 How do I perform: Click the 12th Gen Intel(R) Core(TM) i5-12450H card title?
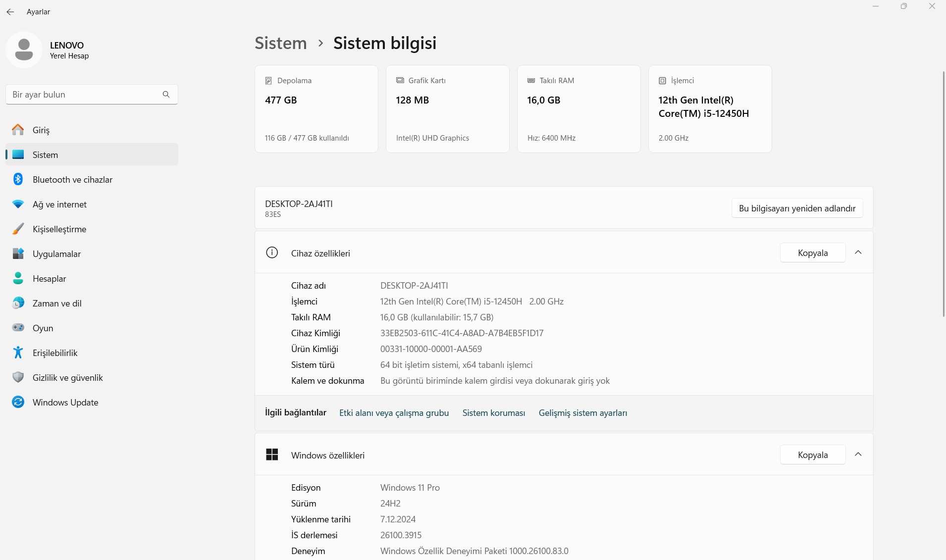704,106
